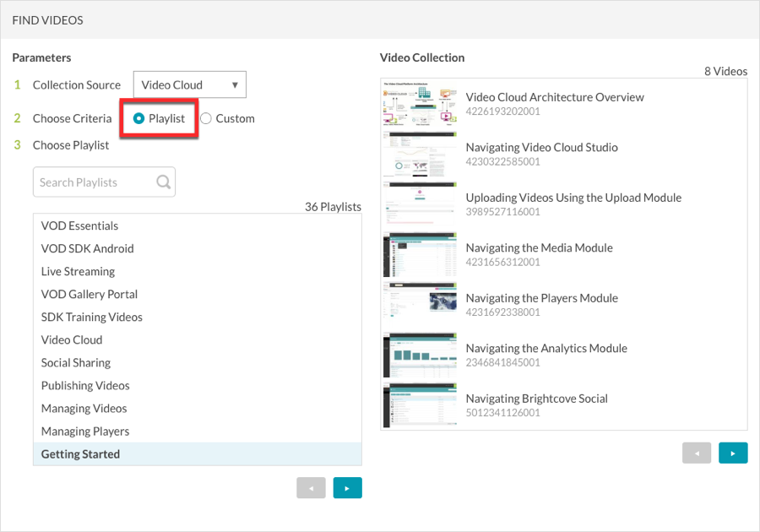Viewport: 760px width, 532px height.
Task: Click the Navigating Brightcove Social thumbnail
Action: pos(420,405)
